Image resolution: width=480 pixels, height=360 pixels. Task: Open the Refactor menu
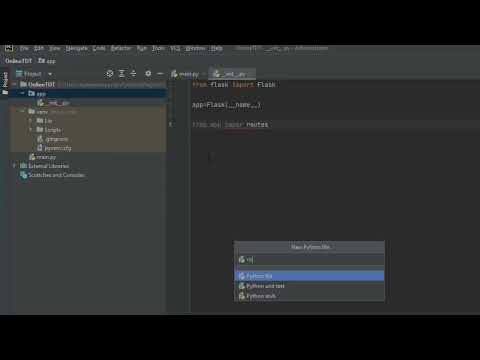[121, 48]
